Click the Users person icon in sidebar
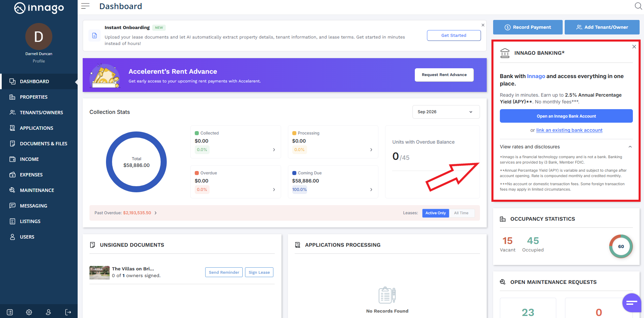Screen dimensions: 644x318 (x=12, y=237)
